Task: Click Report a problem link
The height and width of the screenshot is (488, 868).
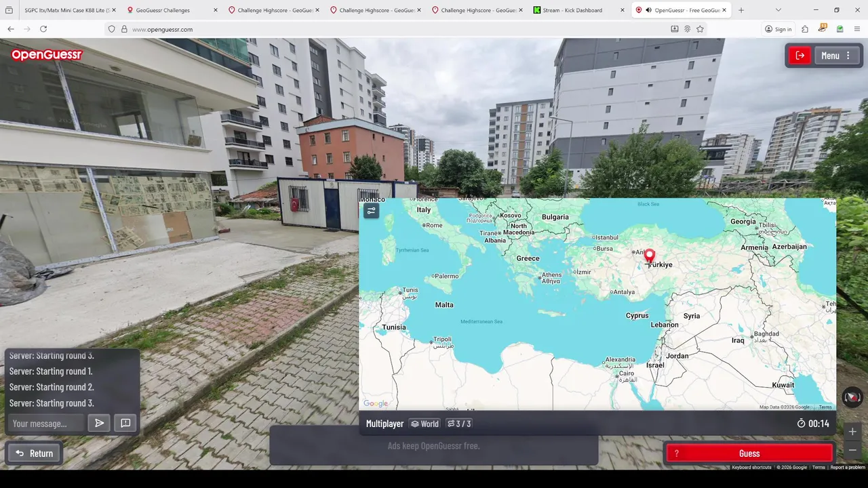Action: pyautogui.click(x=848, y=467)
